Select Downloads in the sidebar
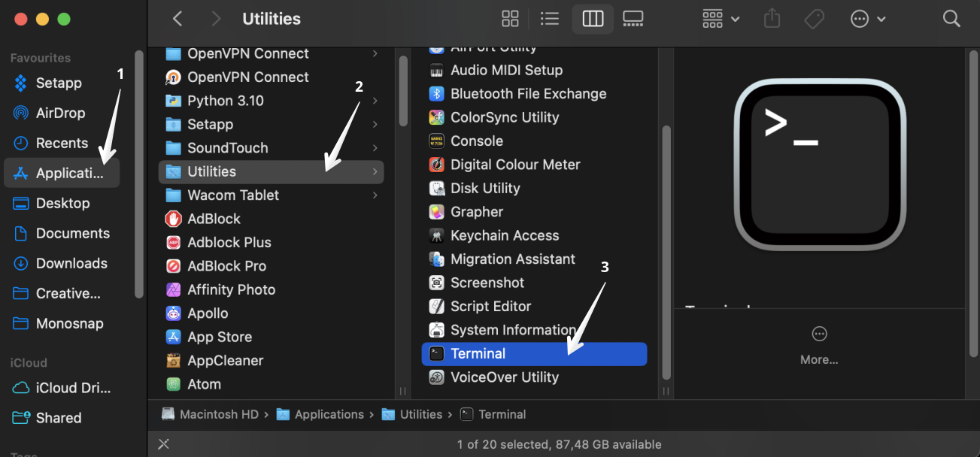 (x=71, y=263)
